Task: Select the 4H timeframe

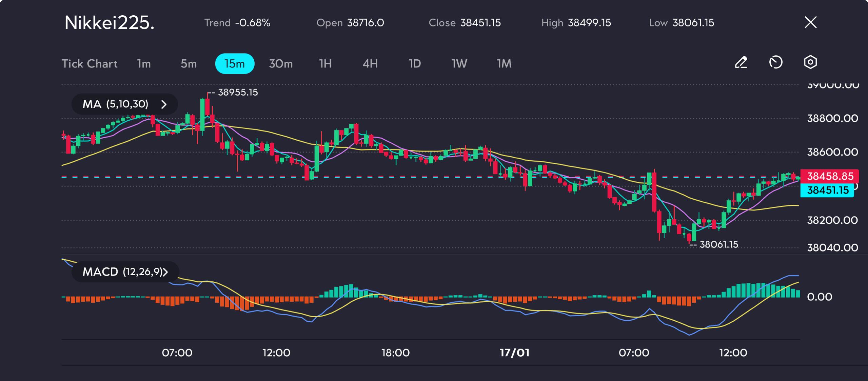Action: tap(370, 64)
